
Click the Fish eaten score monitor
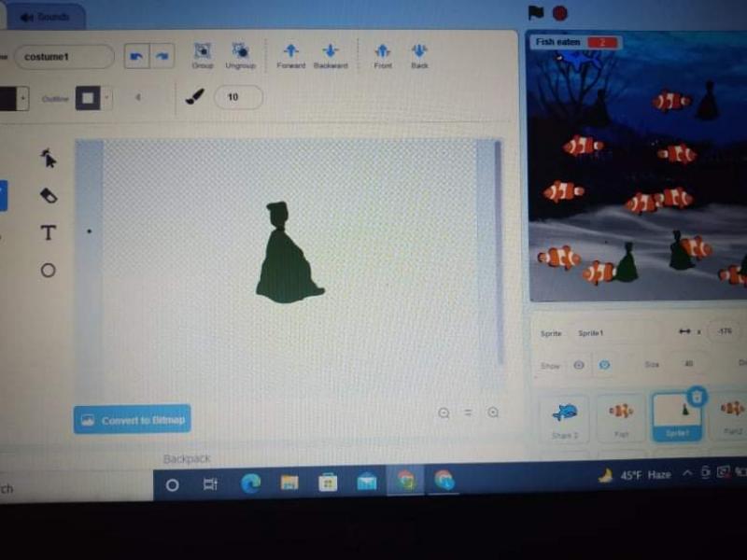click(x=577, y=42)
